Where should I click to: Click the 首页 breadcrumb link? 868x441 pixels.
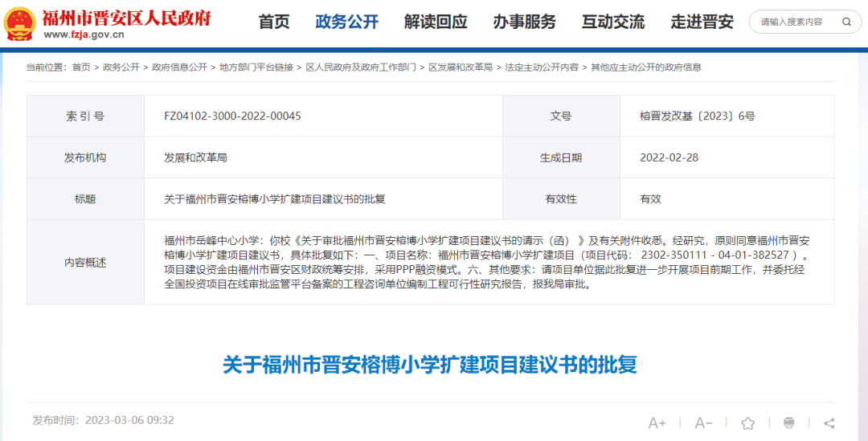click(x=81, y=67)
